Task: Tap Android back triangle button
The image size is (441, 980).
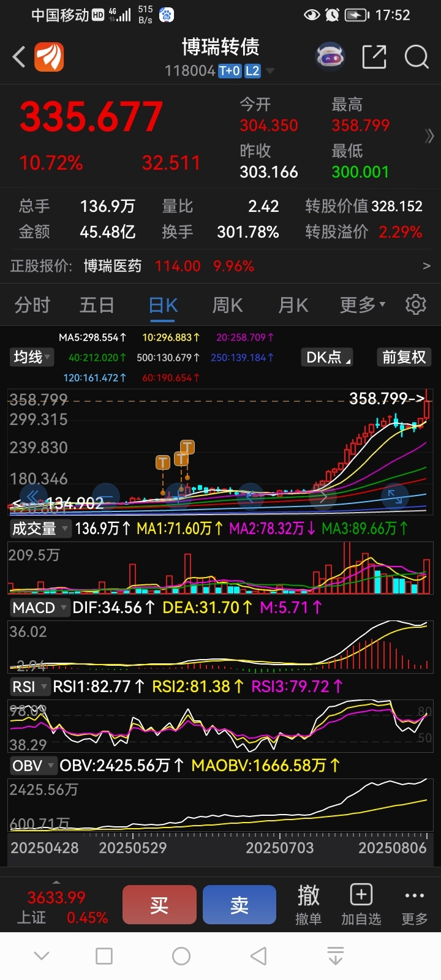Action: tap(258, 956)
